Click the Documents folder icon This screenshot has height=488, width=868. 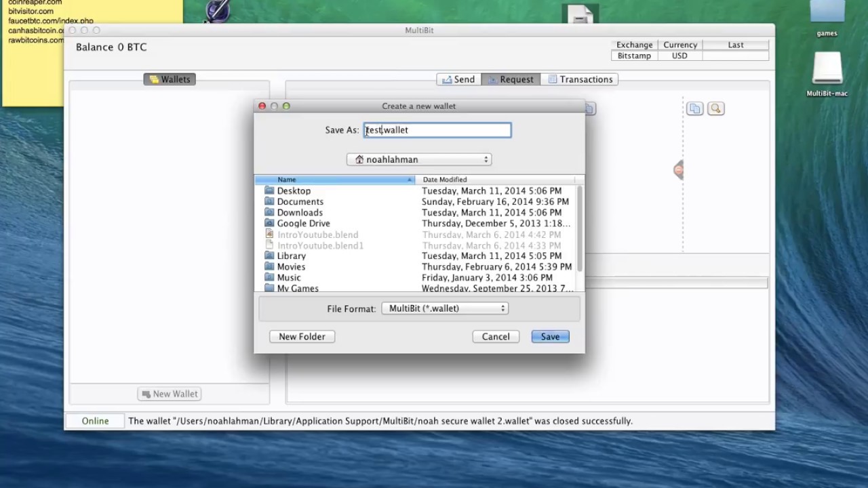coord(269,201)
